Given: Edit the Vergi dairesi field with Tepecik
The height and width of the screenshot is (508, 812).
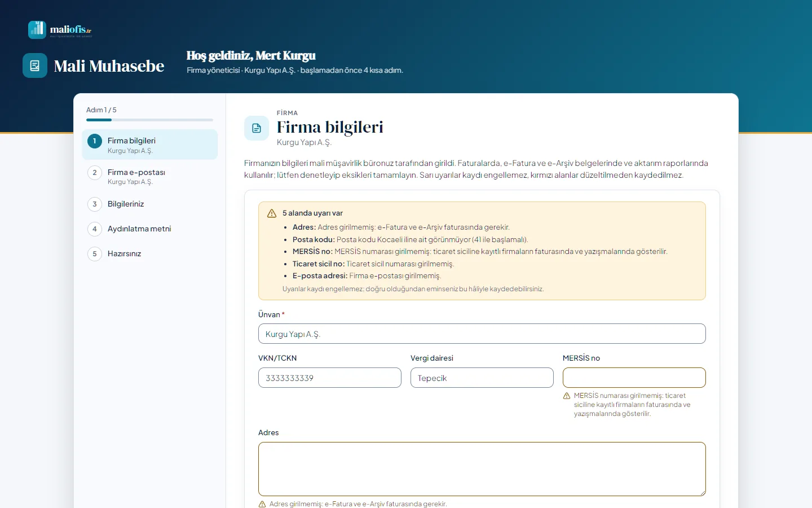Looking at the screenshot, I should [x=482, y=378].
